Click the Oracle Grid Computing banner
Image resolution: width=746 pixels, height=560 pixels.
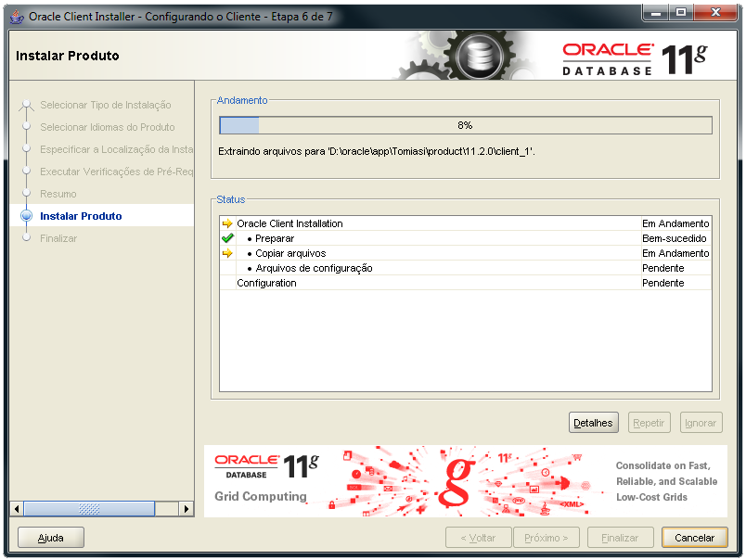(x=465, y=480)
